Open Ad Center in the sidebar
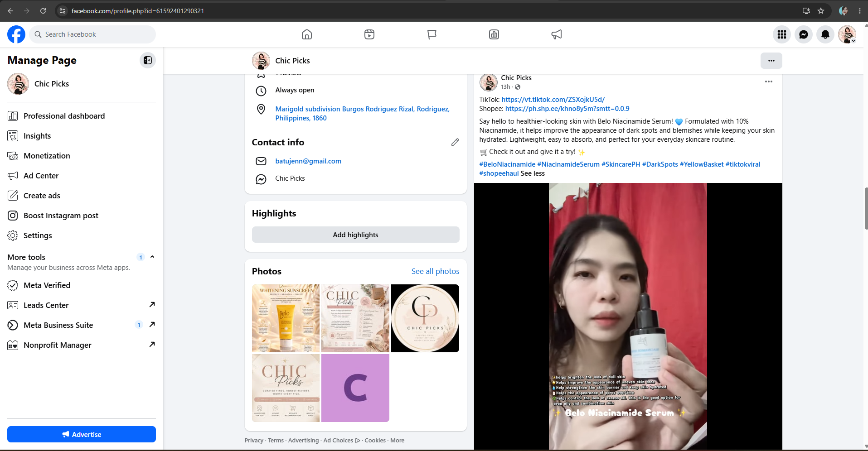This screenshot has height=451, width=868. pos(82,176)
